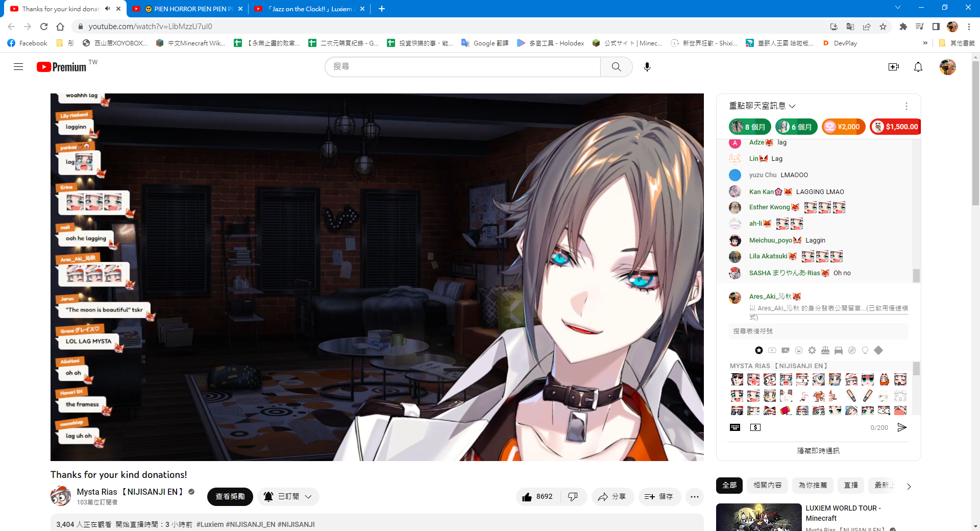
Task: Select the 為你推薦 chip
Action: click(813, 485)
